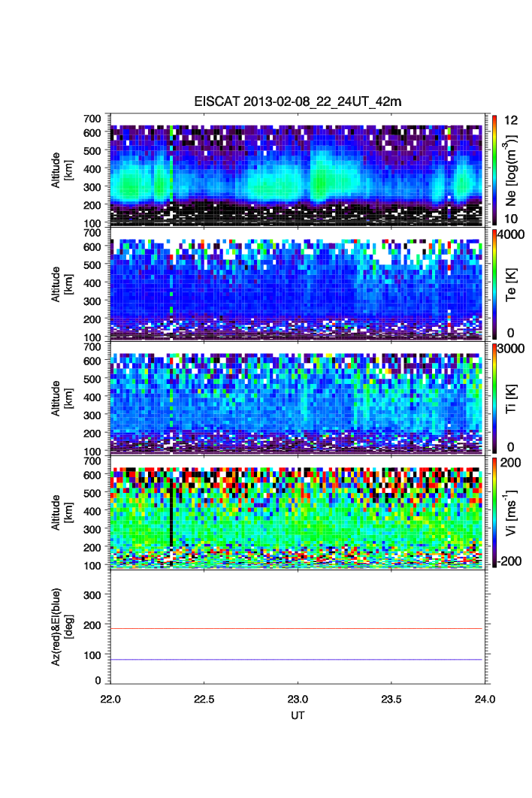Image resolution: width=532 pixels, height=798 pixels.
Task: Click the 200 maximum on the Vi scale
Action: [x=511, y=463]
